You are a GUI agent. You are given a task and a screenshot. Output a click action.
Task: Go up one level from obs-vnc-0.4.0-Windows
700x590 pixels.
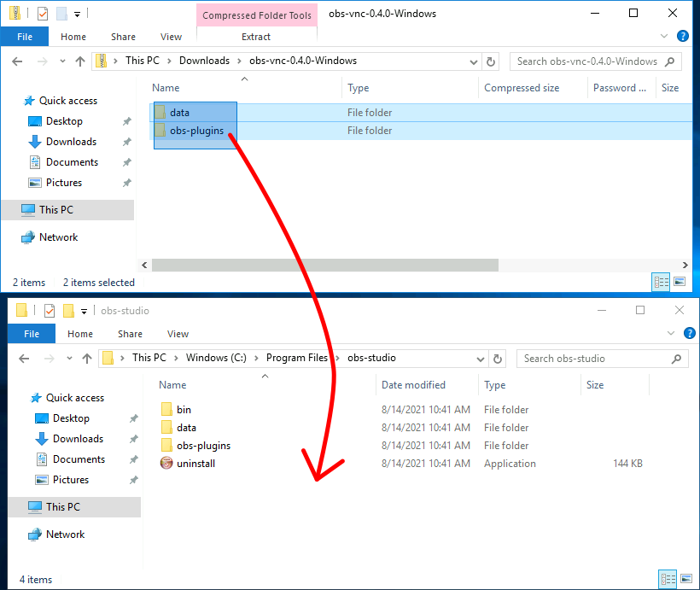click(x=80, y=61)
